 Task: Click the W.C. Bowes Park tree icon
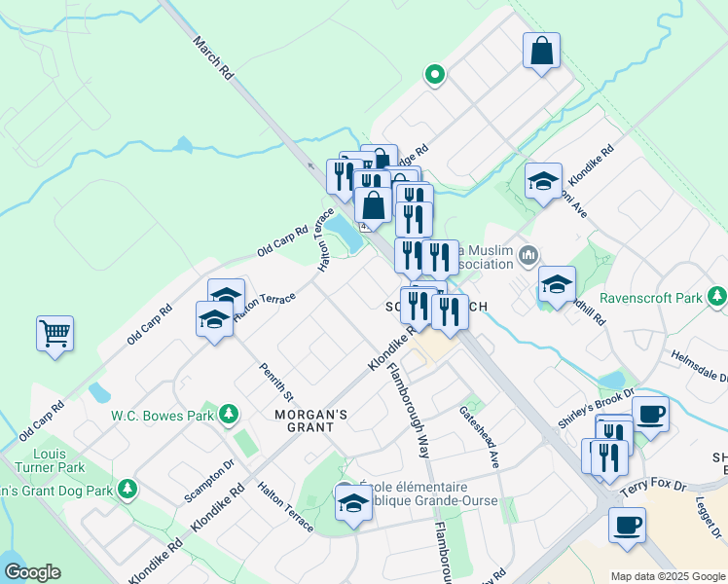click(228, 415)
